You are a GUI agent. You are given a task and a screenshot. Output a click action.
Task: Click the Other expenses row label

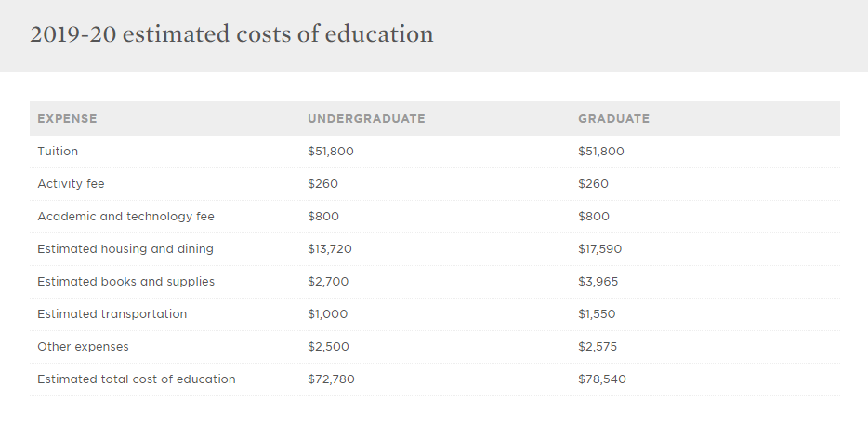point(83,347)
